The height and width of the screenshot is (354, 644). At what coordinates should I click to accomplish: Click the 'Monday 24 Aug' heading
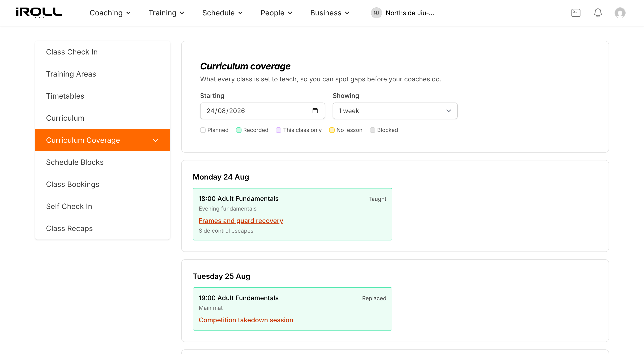[x=221, y=177]
